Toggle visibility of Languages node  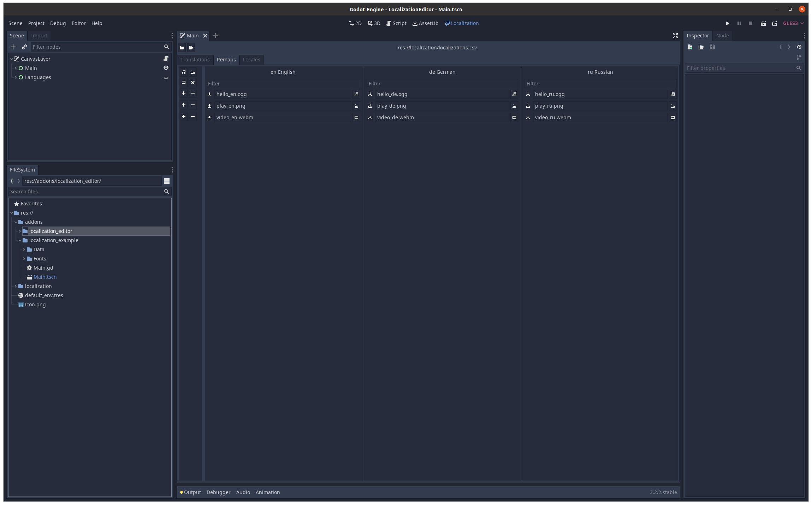point(166,77)
